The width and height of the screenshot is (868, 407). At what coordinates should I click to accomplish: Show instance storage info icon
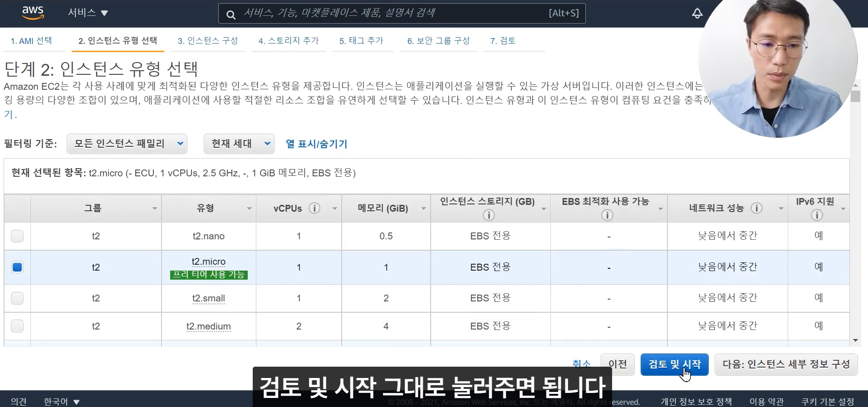(x=489, y=215)
